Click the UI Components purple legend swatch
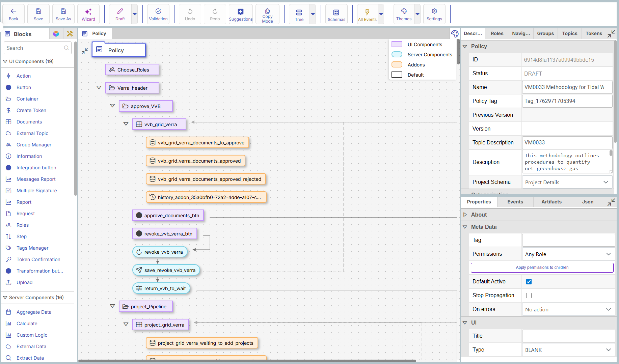This screenshot has width=619, height=364. click(397, 45)
